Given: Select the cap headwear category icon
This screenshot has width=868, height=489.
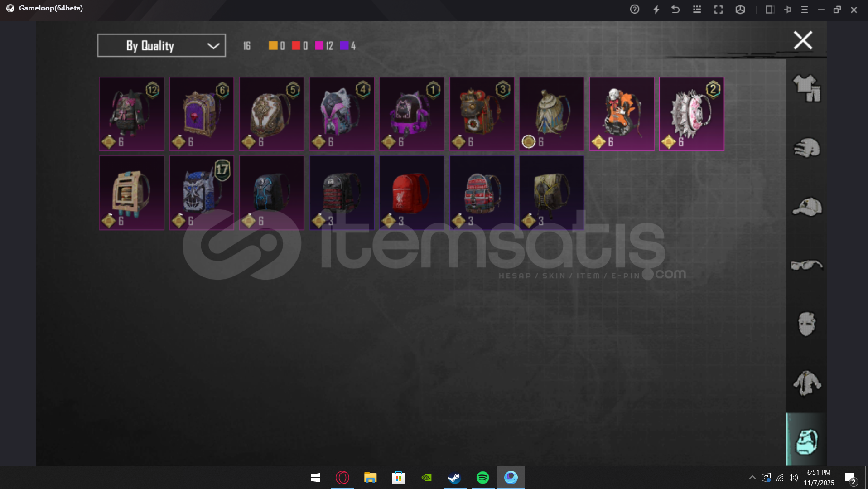Looking at the screenshot, I should click(x=806, y=207).
